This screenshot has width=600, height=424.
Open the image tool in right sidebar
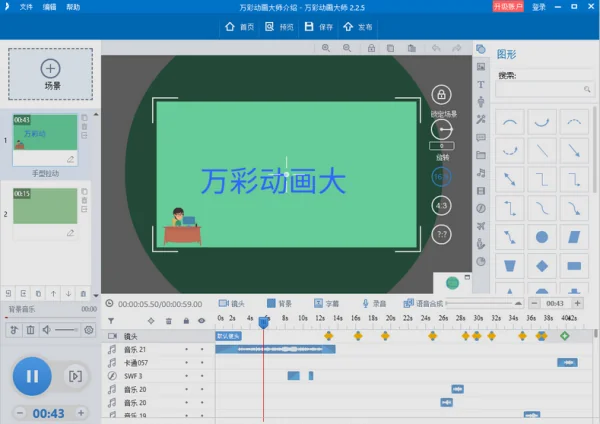[x=481, y=67]
